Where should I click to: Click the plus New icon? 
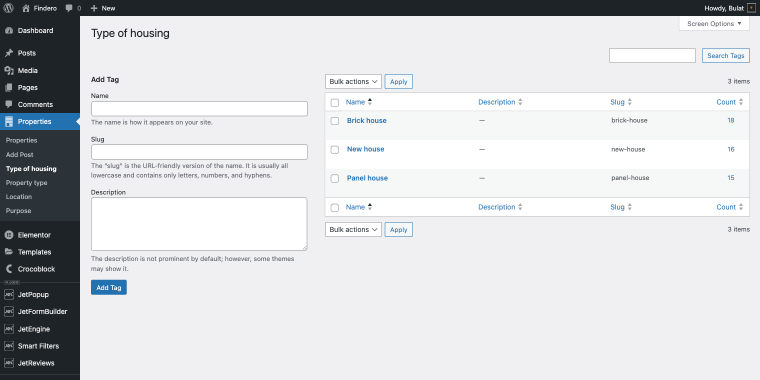94,8
